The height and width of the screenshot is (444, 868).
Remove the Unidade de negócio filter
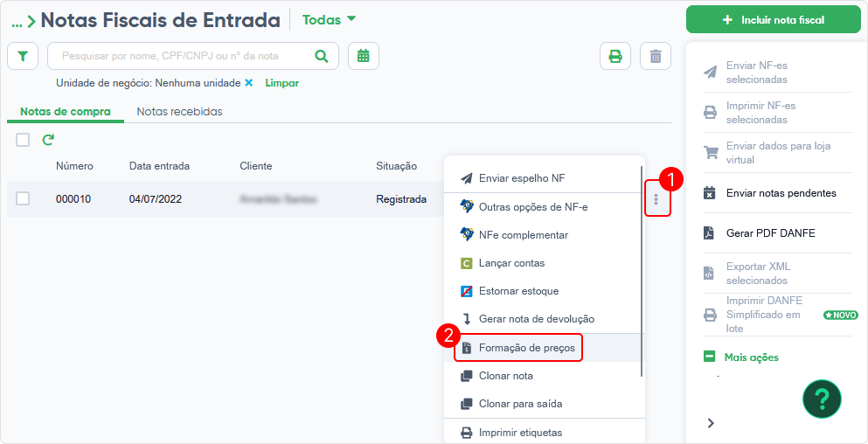click(249, 83)
